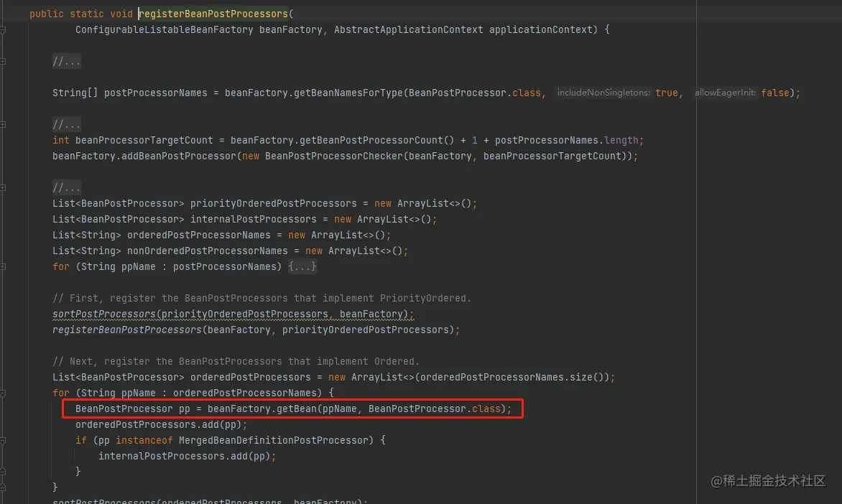Click the getBeanPostProcessorCount method call
Viewport: 842px width, 504px height.
371,140
